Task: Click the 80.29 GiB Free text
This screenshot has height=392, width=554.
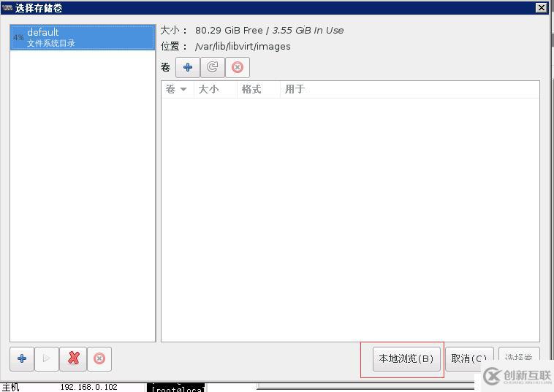Action: click(x=229, y=31)
